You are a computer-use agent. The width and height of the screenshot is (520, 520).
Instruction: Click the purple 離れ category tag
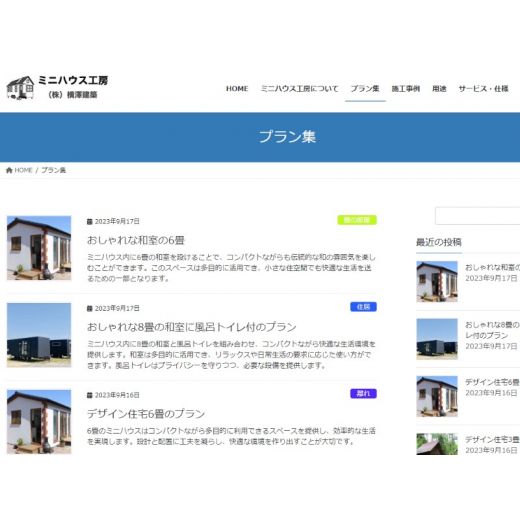point(363,394)
